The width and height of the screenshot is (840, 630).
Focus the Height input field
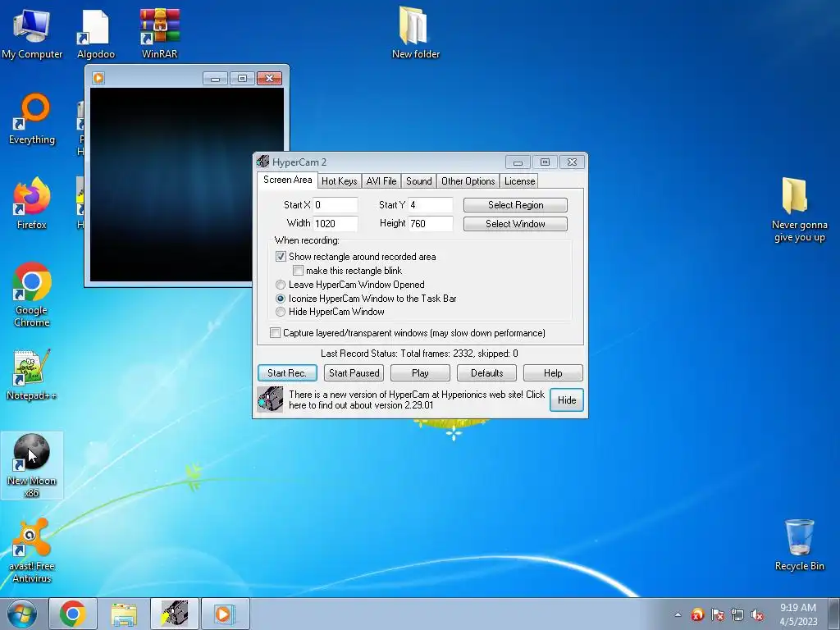tap(430, 223)
